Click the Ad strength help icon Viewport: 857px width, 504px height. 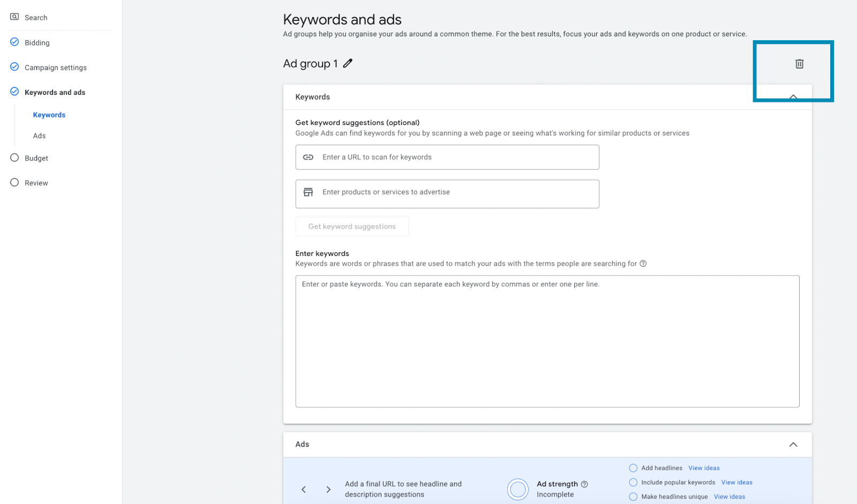point(584,484)
